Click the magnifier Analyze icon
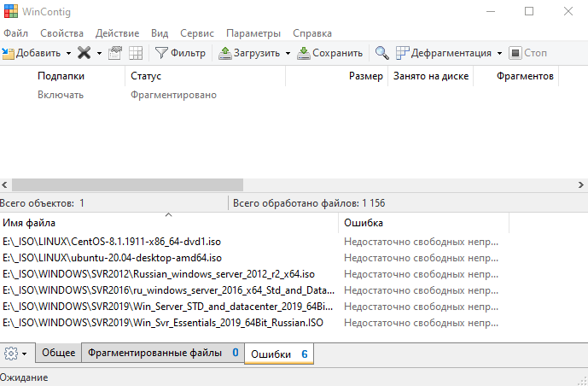This screenshot has width=588, height=386. (x=382, y=53)
